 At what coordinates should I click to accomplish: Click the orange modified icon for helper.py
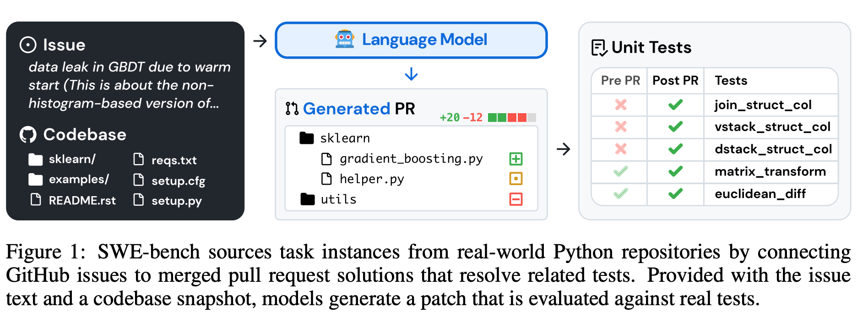coord(516,179)
